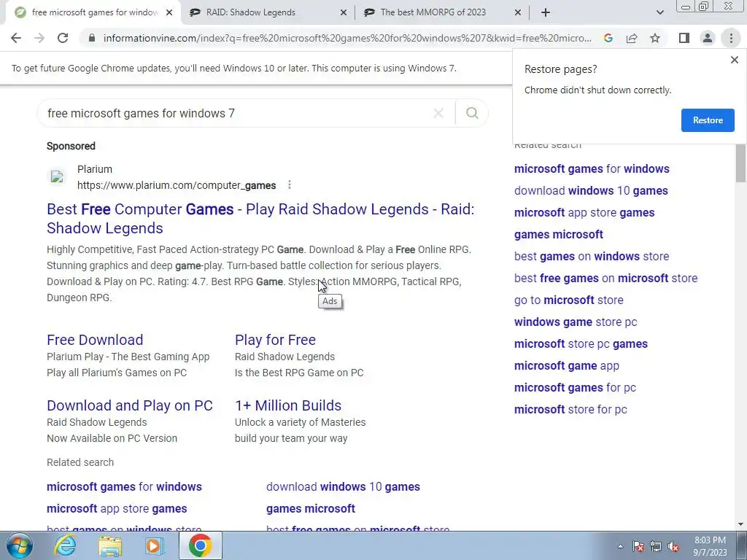Viewport: 747px width, 560px height.
Task: Click the Chrome taskbar button
Action: tap(200, 545)
